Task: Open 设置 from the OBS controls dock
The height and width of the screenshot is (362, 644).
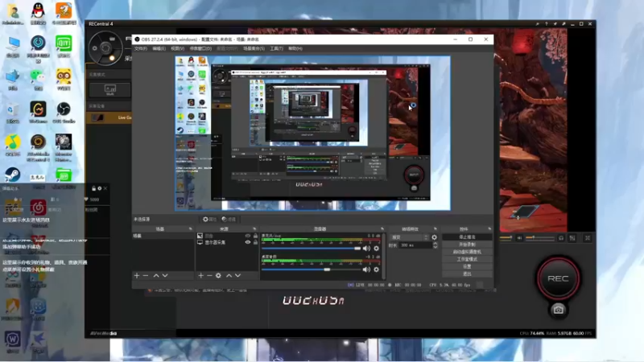Action: [x=467, y=267]
